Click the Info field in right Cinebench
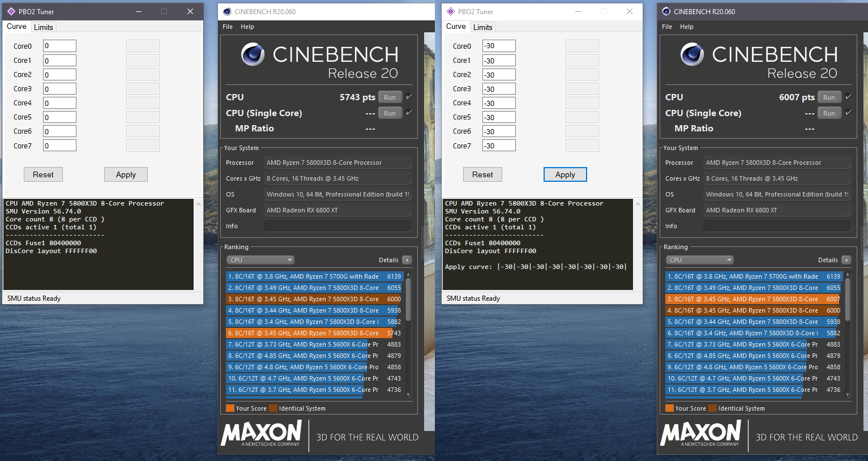This screenshot has width=868, height=461. (777, 226)
